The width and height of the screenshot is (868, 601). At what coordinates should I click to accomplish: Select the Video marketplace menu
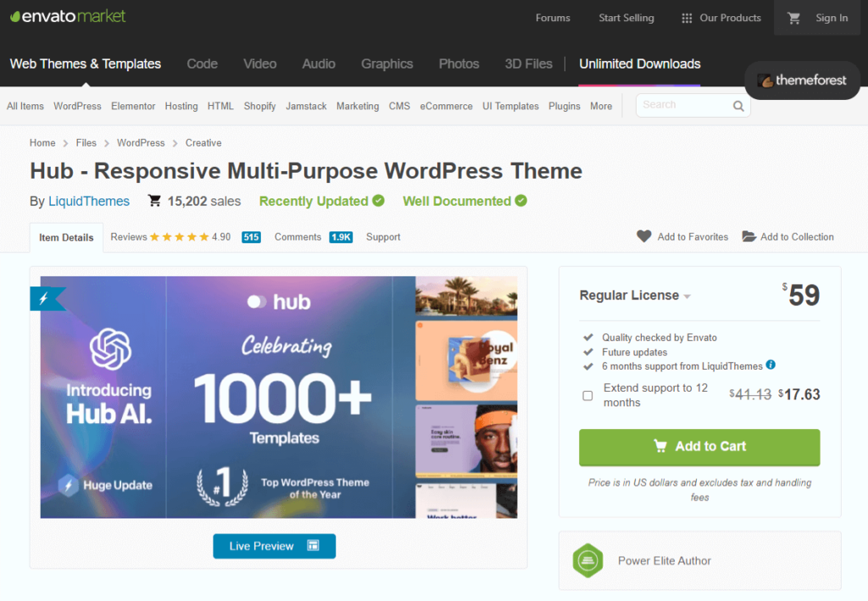click(259, 64)
